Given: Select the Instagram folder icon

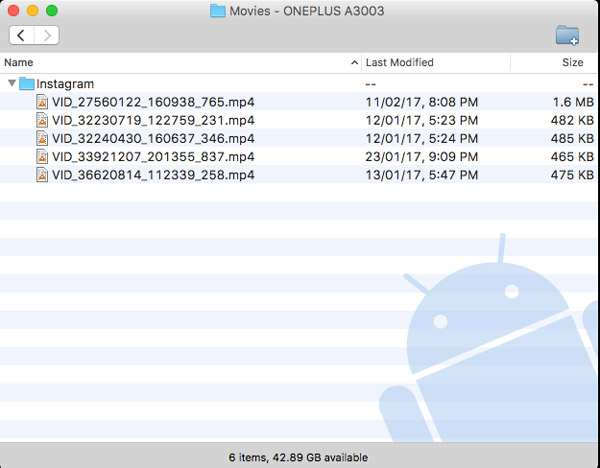Looking at the screenshot, I should [x=27, y=83].
